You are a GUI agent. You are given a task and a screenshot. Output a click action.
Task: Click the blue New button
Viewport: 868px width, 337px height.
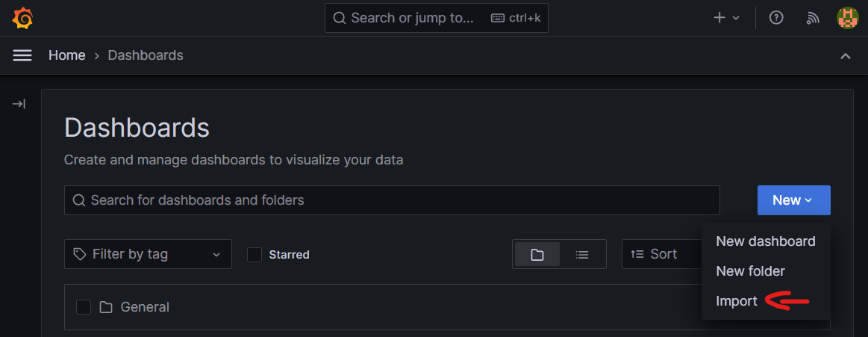click(793, 200)
